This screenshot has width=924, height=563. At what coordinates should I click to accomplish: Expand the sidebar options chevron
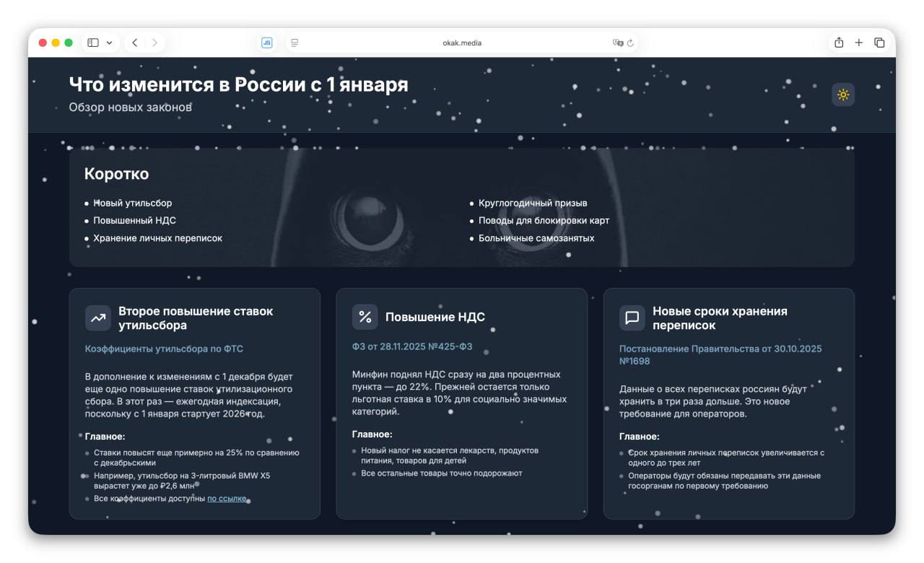pos(109,43)
